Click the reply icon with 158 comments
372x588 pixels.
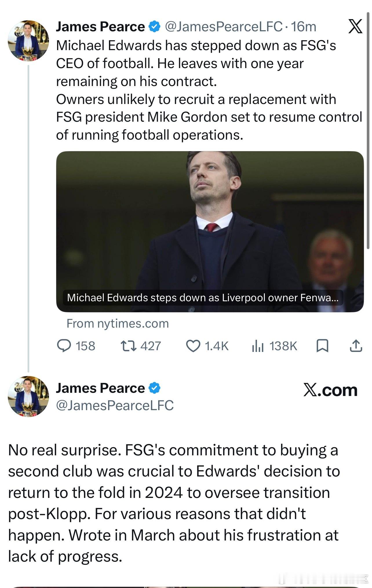(x=64, y=346)
